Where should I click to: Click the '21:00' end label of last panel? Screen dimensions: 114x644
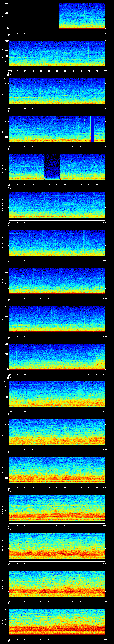coord(105,639)
